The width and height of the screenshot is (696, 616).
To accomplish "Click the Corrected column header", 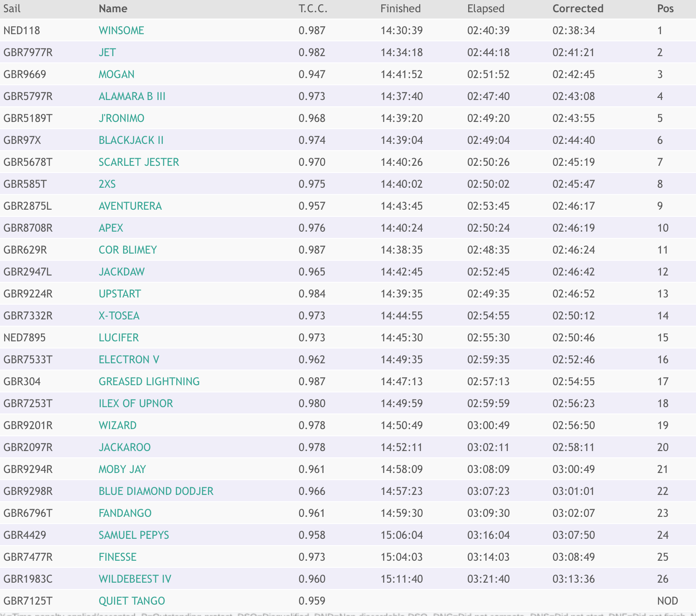I will (x=578, y=8).
